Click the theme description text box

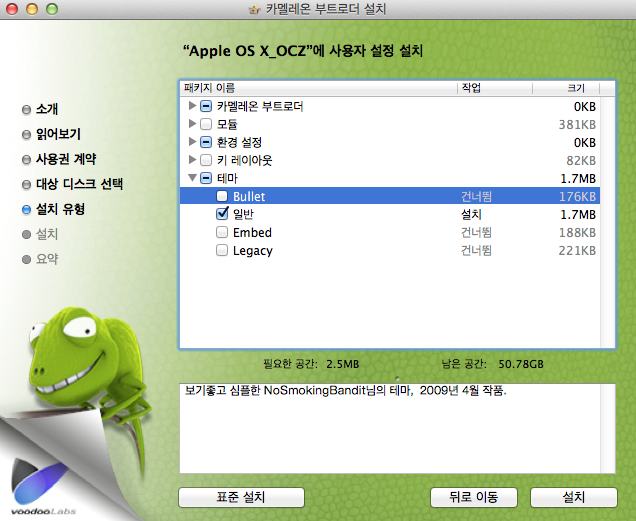pos(398,428)
